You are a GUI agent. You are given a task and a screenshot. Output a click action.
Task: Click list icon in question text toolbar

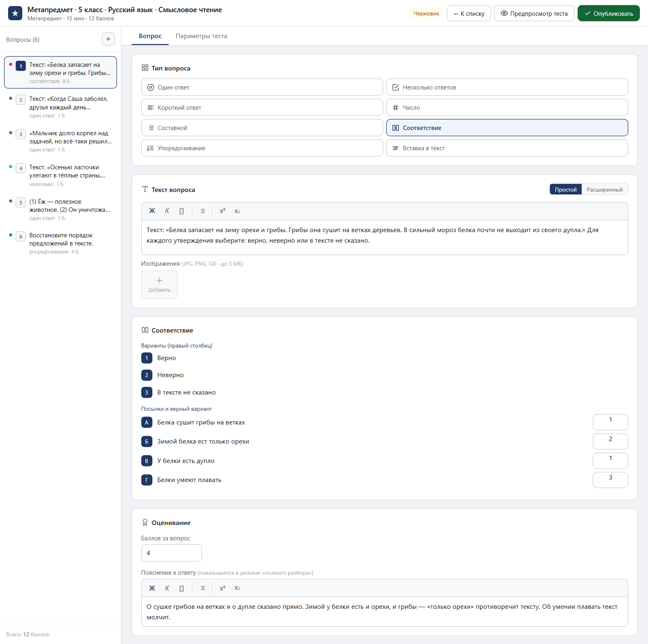203,211
